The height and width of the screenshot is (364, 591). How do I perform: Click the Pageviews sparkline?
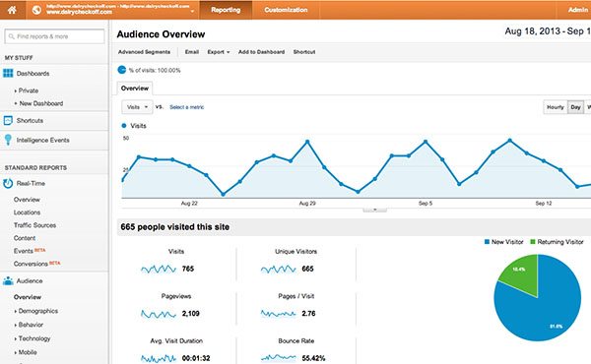pyautogui.click(x=159, y=314)
